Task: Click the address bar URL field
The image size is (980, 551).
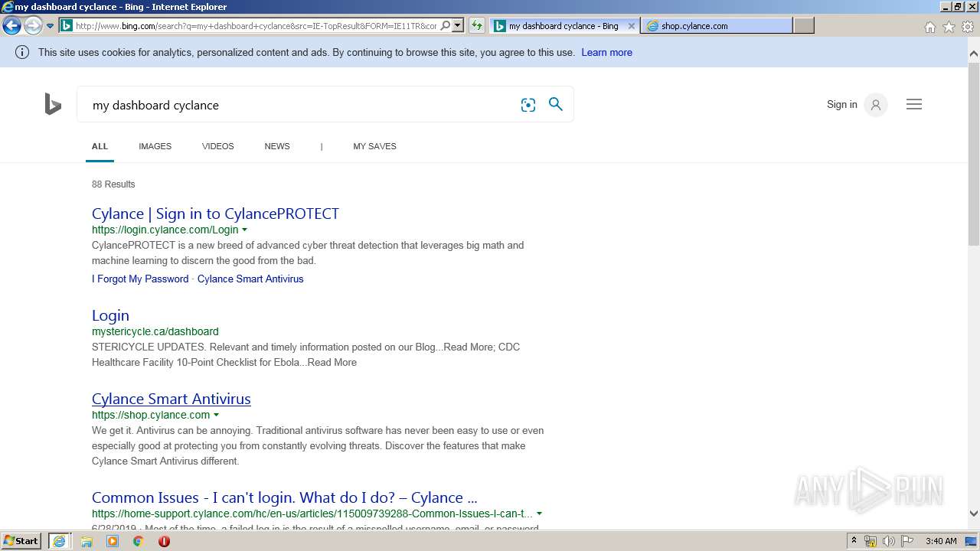Action: tap(256, 26)
